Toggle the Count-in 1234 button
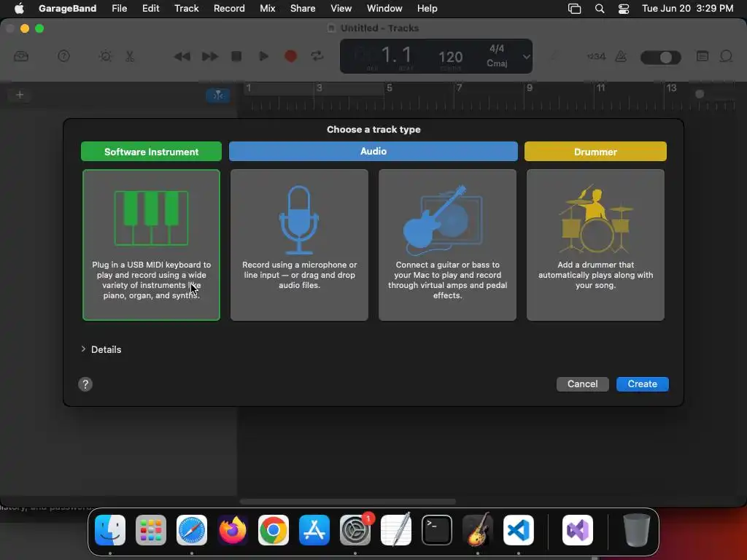The image size is (747, 560). coord(596,56)
